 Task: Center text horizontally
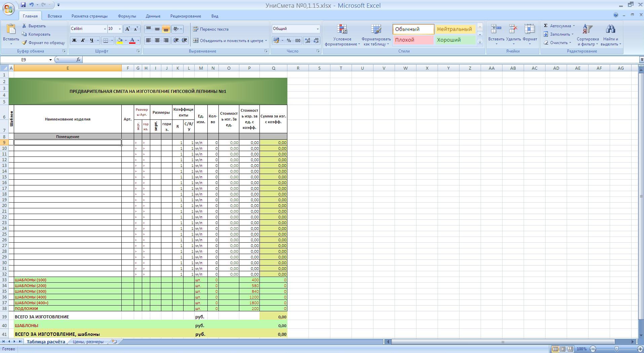point(157,40)
